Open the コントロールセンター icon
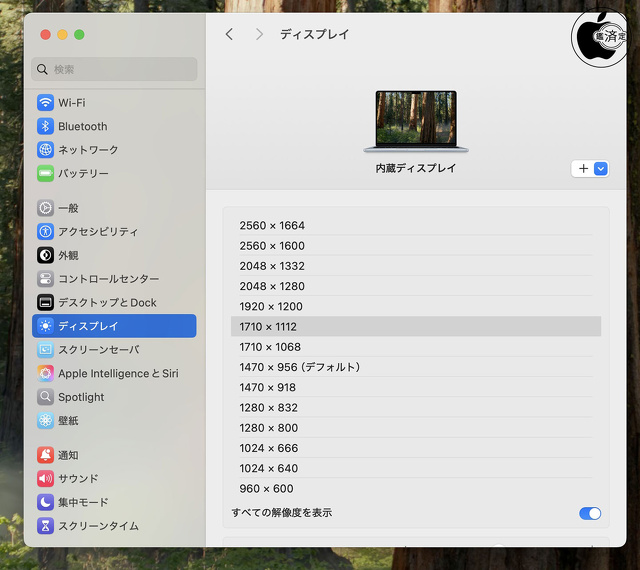Viewport: 640px width, 570px height. [45, 279]
